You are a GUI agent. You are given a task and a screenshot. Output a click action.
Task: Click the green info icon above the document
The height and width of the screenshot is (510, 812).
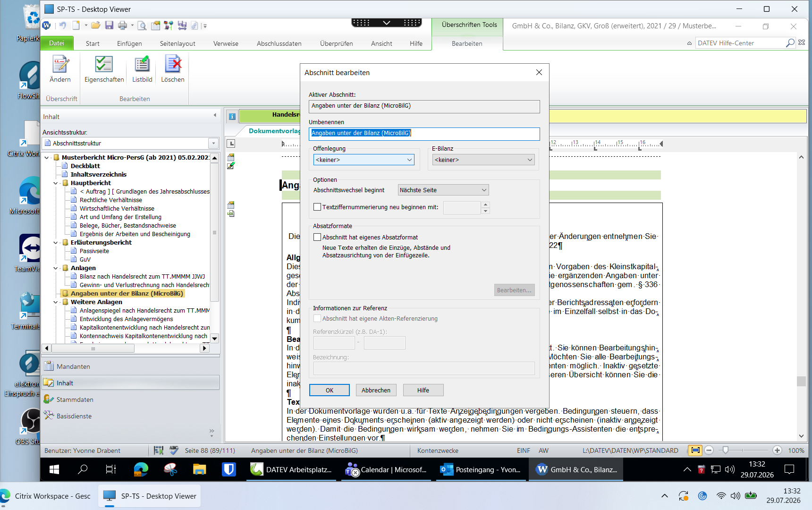(232, 116)
